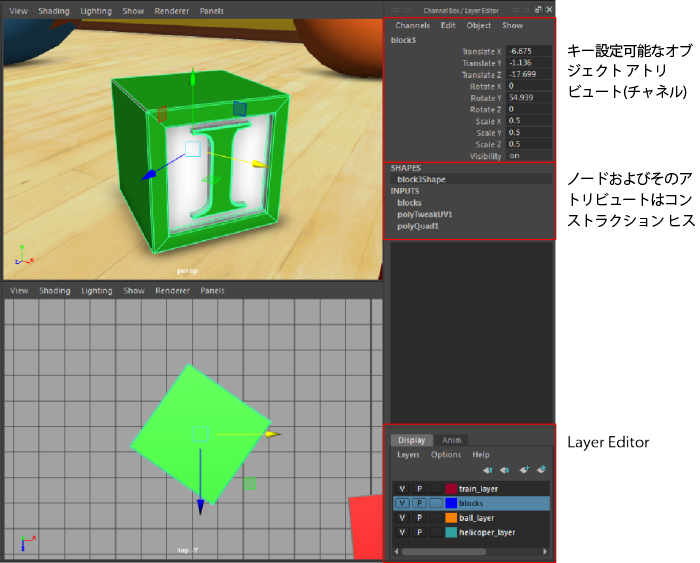
Task: Switch to the Display layer tab
Action: pyautogui.click(x=412, y=440)
